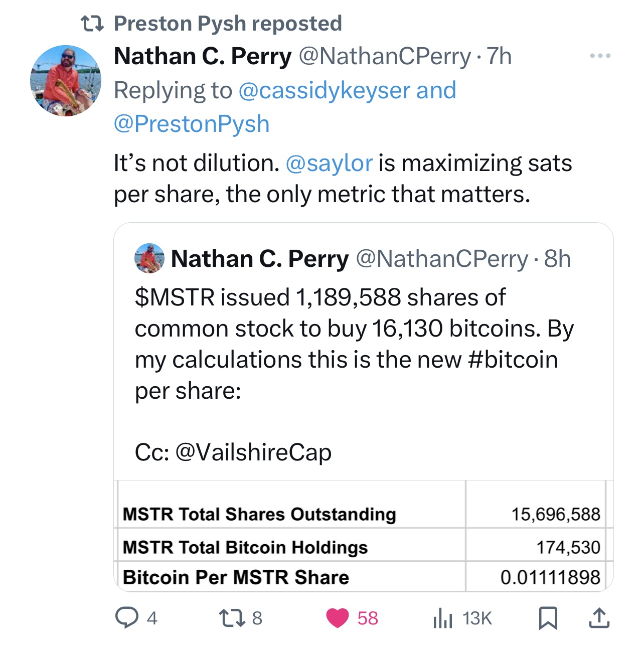Tap the share upload icon
This screenshot has height=647, width=644.
click(x=598, y=618)
